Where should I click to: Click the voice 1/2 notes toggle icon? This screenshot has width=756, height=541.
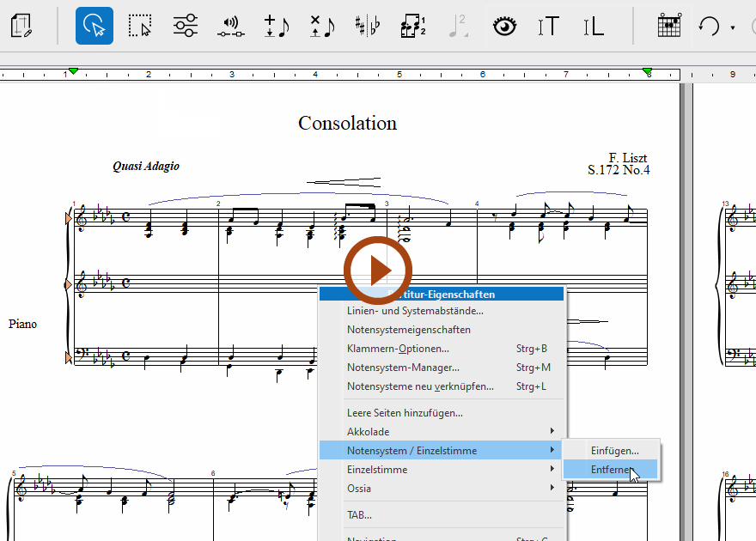tap(413, 26)
